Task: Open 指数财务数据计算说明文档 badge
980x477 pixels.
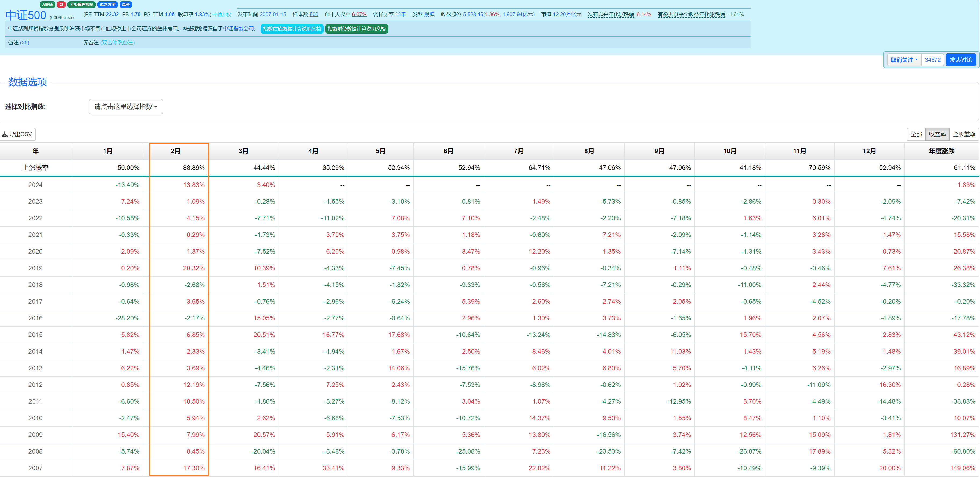Action: click(356, 29)
